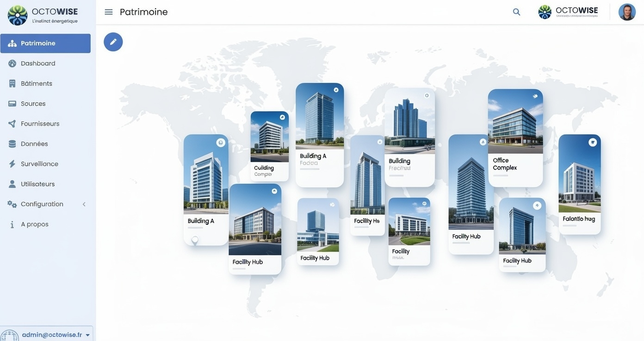Expand the Configuration sidebar entry
The image size is (644, 341).
click(83, 203)
